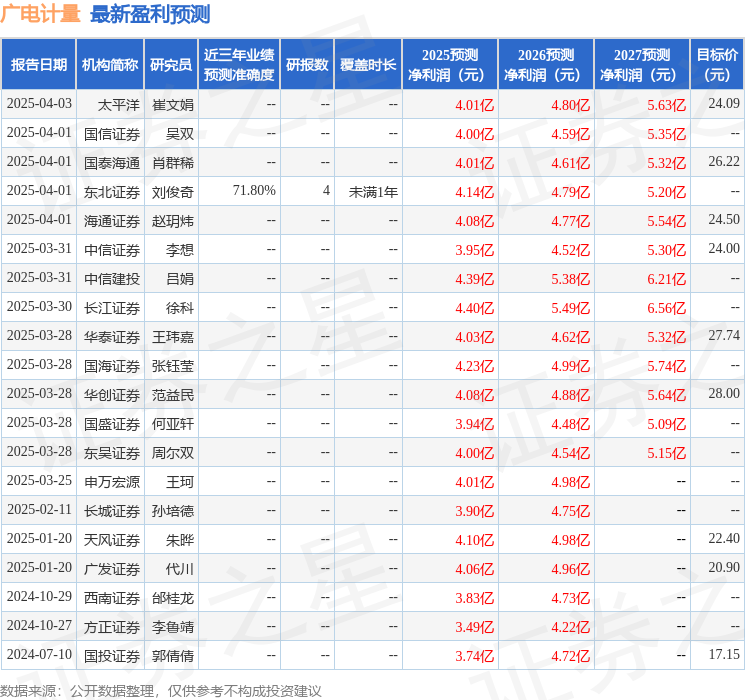Click the 26.22 target price value

724,161
